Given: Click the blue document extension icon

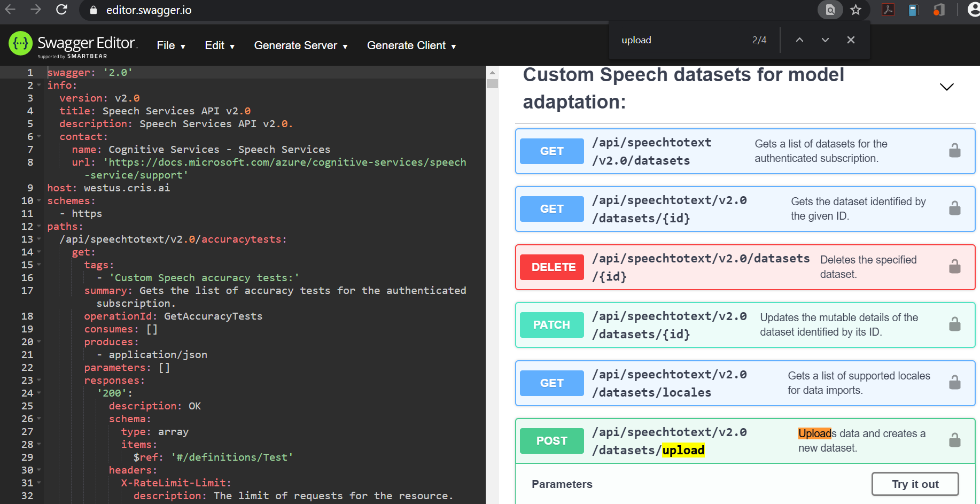Looking at the screenshot, I should click(913, 10).
